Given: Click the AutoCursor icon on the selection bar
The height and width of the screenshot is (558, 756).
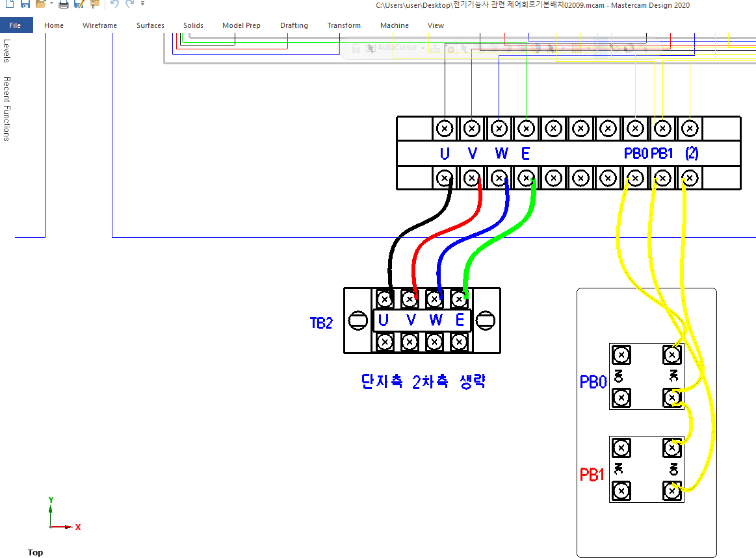Looking at the screenshot, I should click(371, 48).
